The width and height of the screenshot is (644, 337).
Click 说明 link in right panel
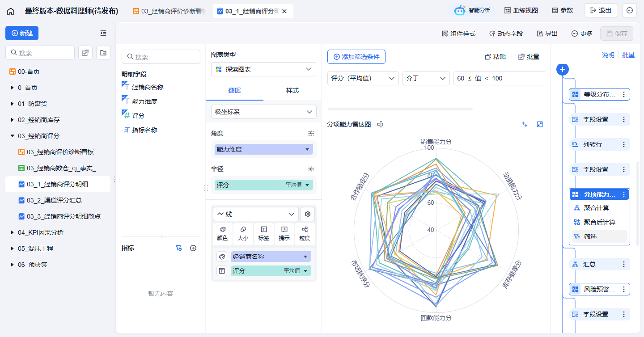[608, 55]
